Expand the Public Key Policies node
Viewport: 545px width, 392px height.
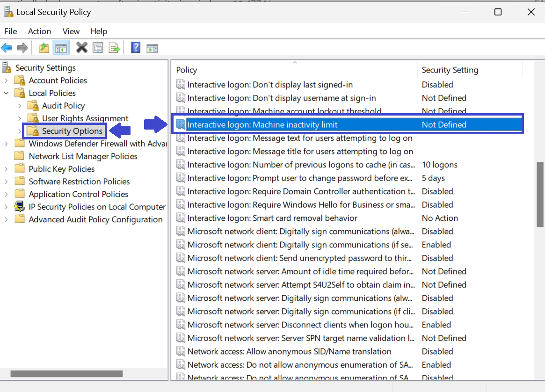(x=7, y=169)
